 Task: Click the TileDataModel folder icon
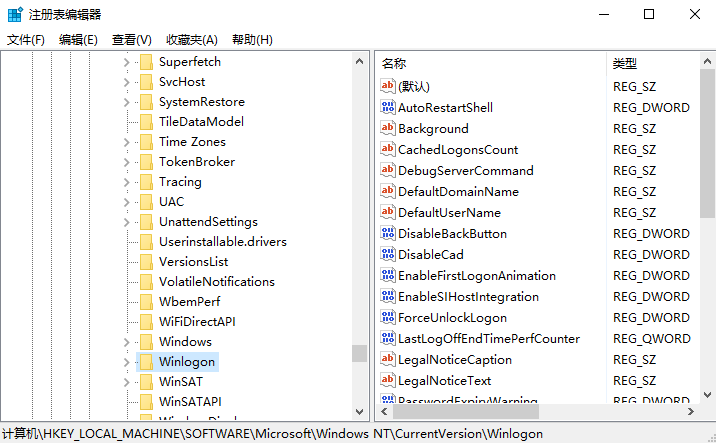146,122
